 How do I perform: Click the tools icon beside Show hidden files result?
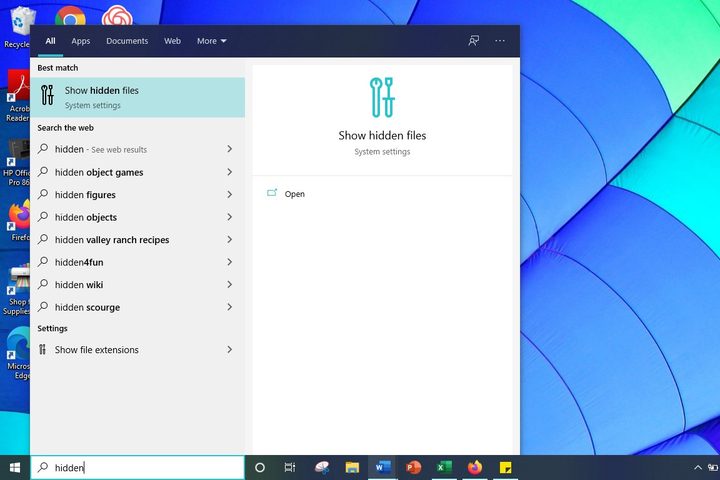[47, 96]
